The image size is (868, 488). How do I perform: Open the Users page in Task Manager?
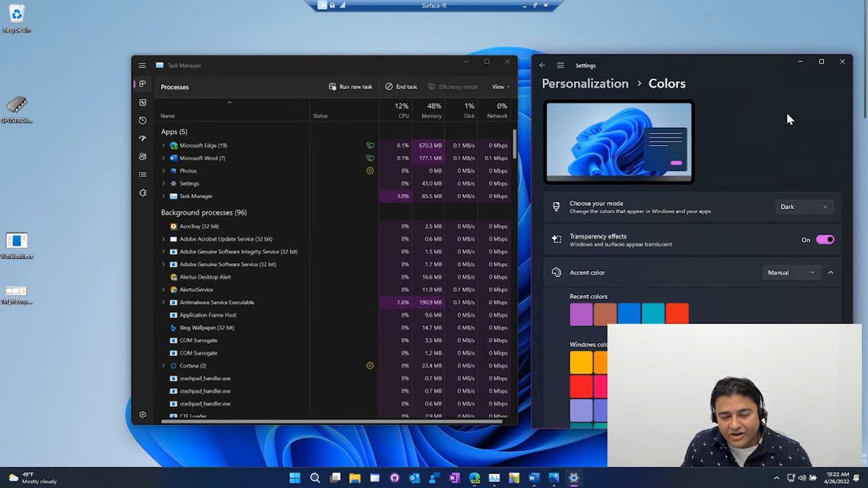point(142,156)
